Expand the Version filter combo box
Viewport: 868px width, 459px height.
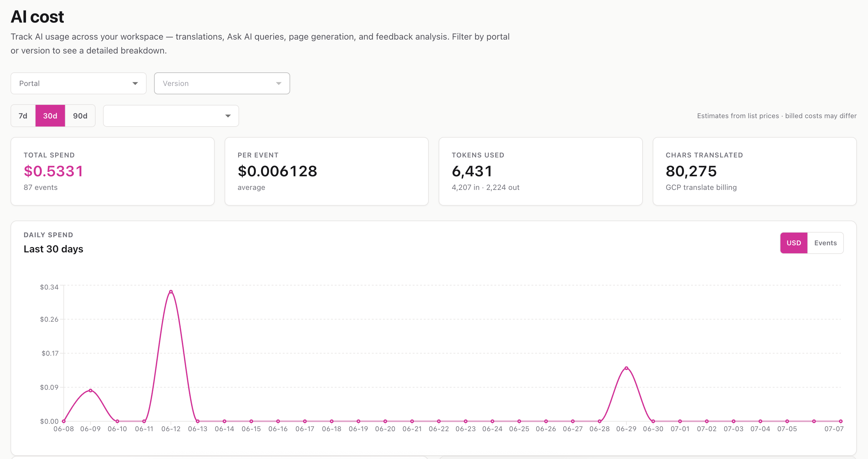pyautogui.click(x=222, y=84)
